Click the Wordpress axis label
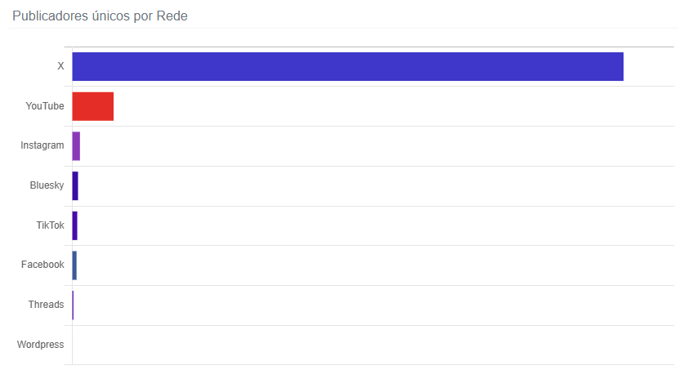 tap(40, 344)
